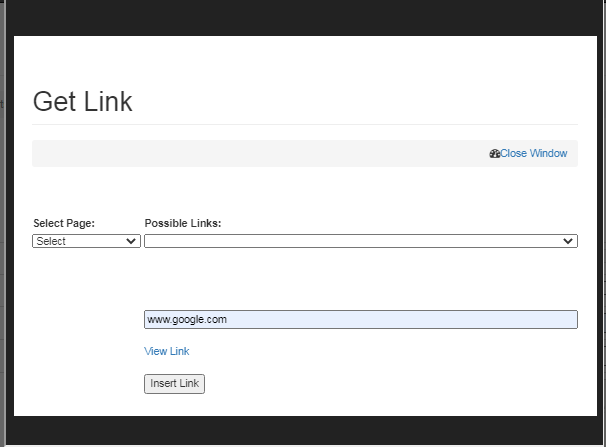Click the dark overlay above the dialog
The width and height of the screenshot is (606, 447).
pyautogui.click(x=300, y=17)
